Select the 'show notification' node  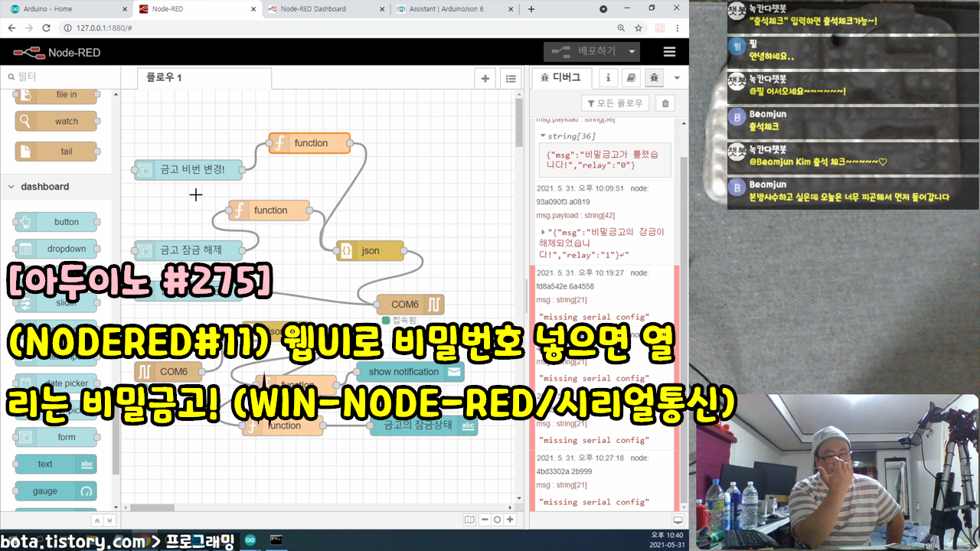pyautogui.click(x=410, y=372)
